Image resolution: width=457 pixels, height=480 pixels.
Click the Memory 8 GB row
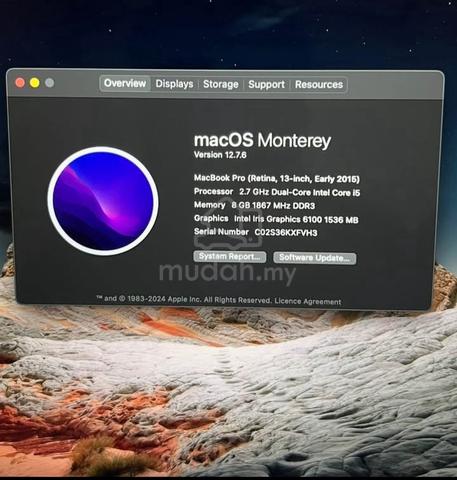254,206
